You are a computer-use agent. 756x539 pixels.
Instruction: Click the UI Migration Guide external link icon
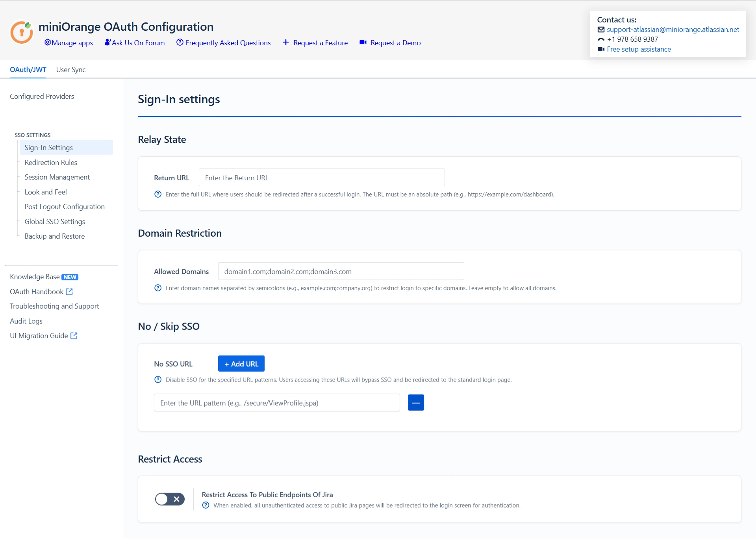pyautogui.click(x=74, y=336)
